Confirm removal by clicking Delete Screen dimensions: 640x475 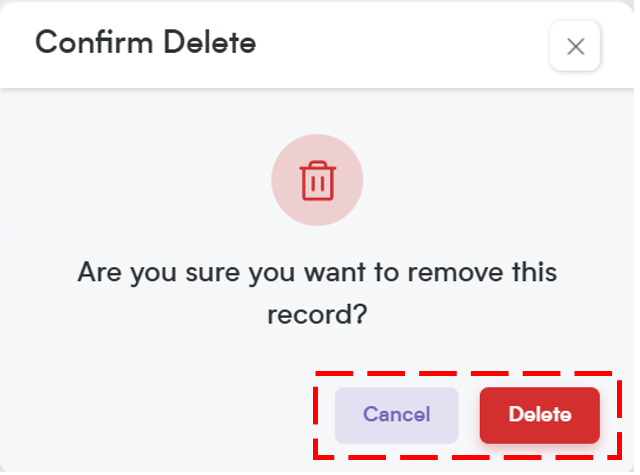(539, 415)
